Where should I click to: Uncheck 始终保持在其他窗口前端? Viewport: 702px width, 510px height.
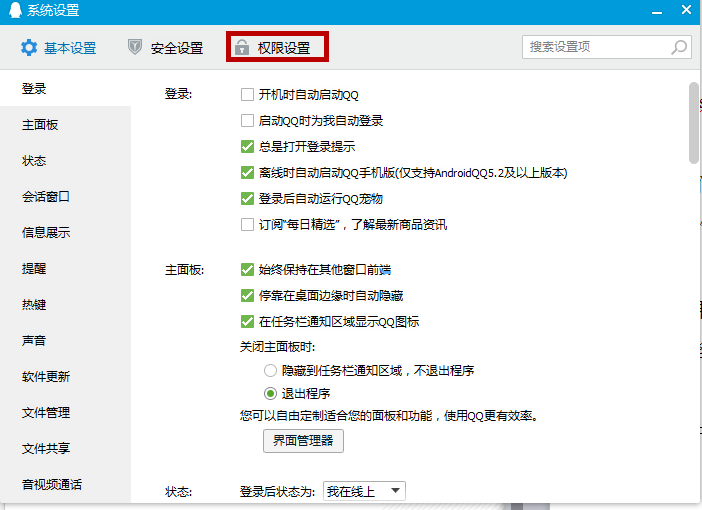point(247,270)
